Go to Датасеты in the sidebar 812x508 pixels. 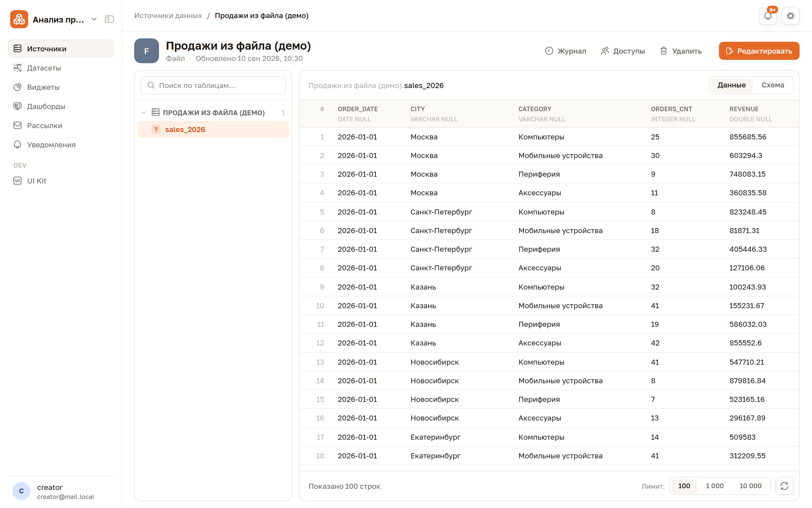pyautogui.click(x=61, y=68)
